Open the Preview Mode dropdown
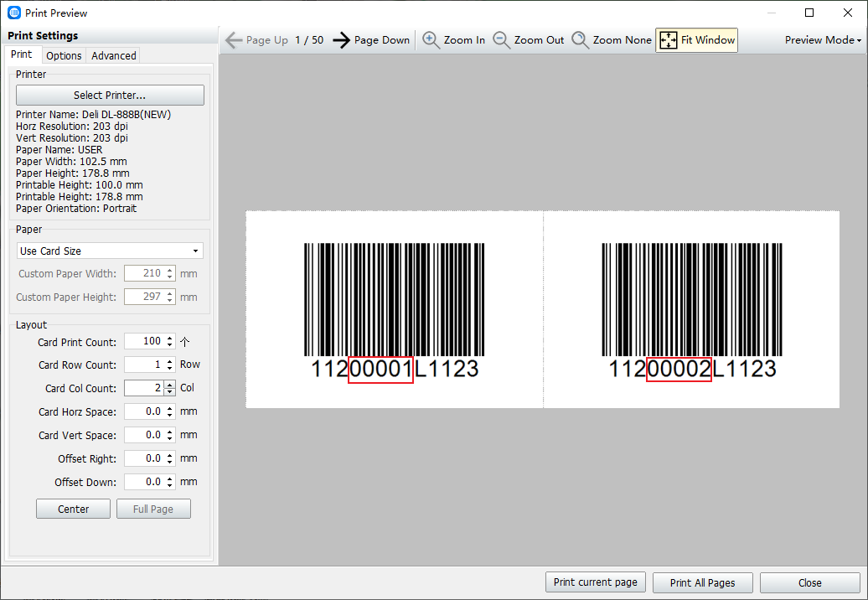Image resolution: width=868 pixels, height=600 pixels. point(823,40)
